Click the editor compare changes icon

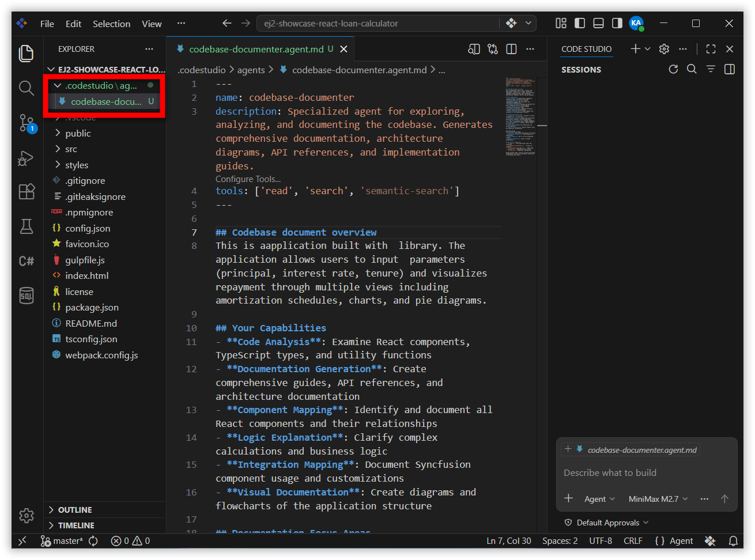click(493, 49)
